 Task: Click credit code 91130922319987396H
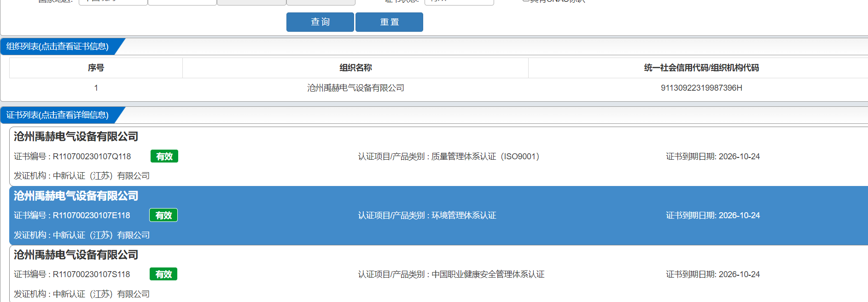[x=701, y=88]
